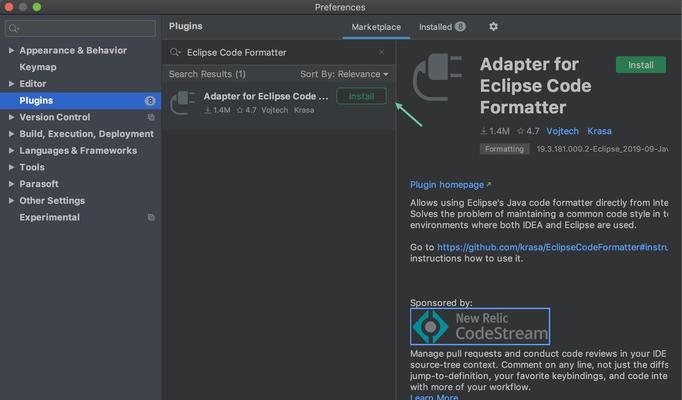Click the plugin search magnifier icon
The image size is (682, 400).
click(x=175, y=52)
